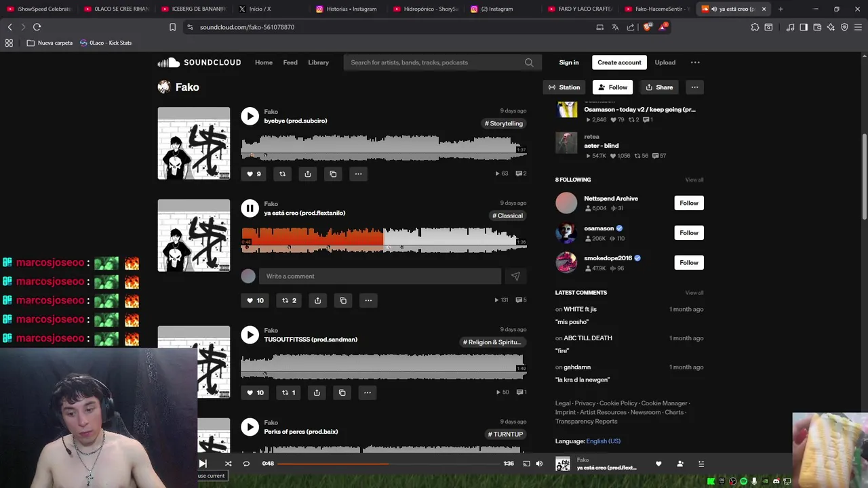This screenshot has height=488, width=868.
Task: Follow Nettspend Archive
Action: (x=689, y=203)
